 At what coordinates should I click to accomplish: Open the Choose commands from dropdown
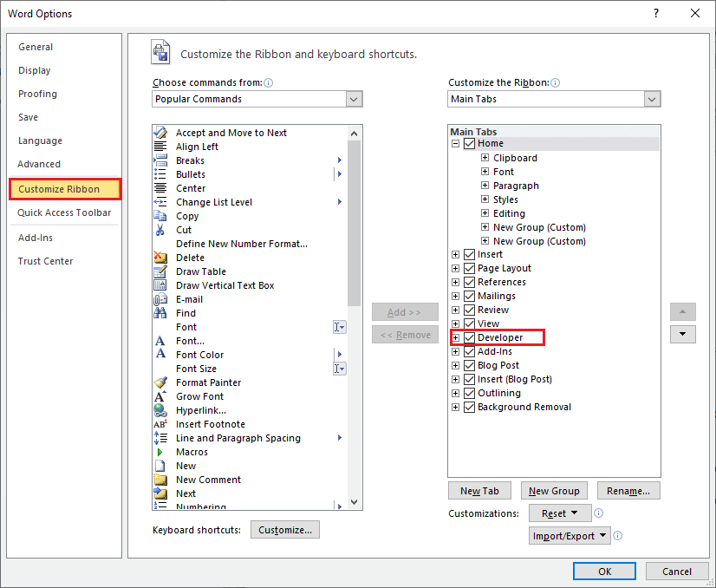(x=354, y=99)
